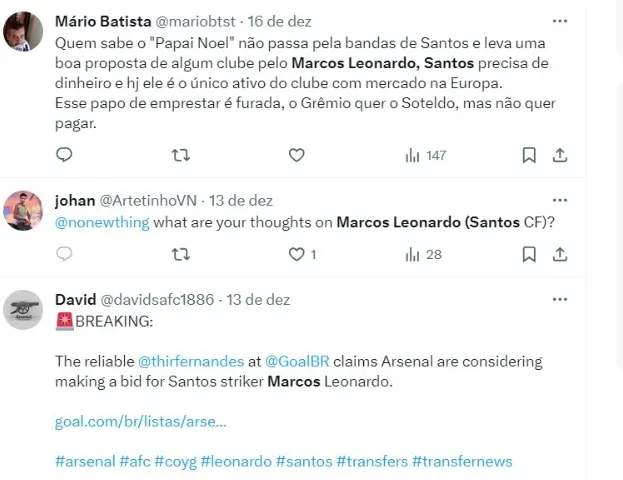Image resolution: width=623 pixels, height=480 pixels.
Task: Bookmark johan's tweet
Action: pos(529,255)
